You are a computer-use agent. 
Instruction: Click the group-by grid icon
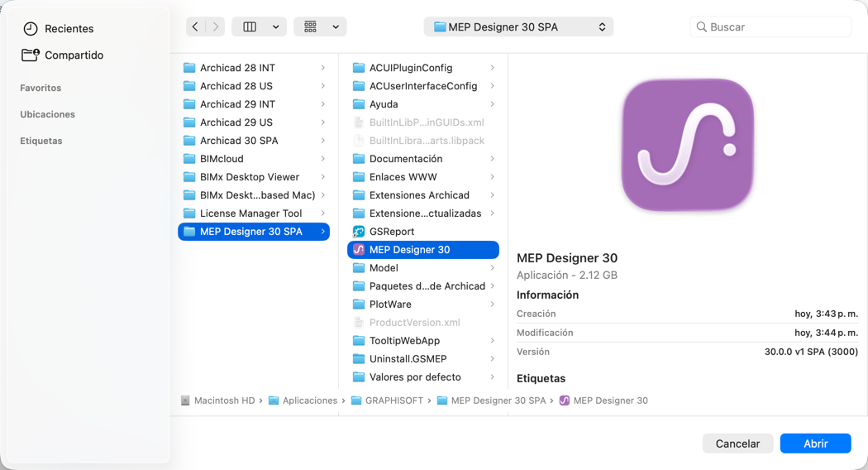tap(311, 26)
